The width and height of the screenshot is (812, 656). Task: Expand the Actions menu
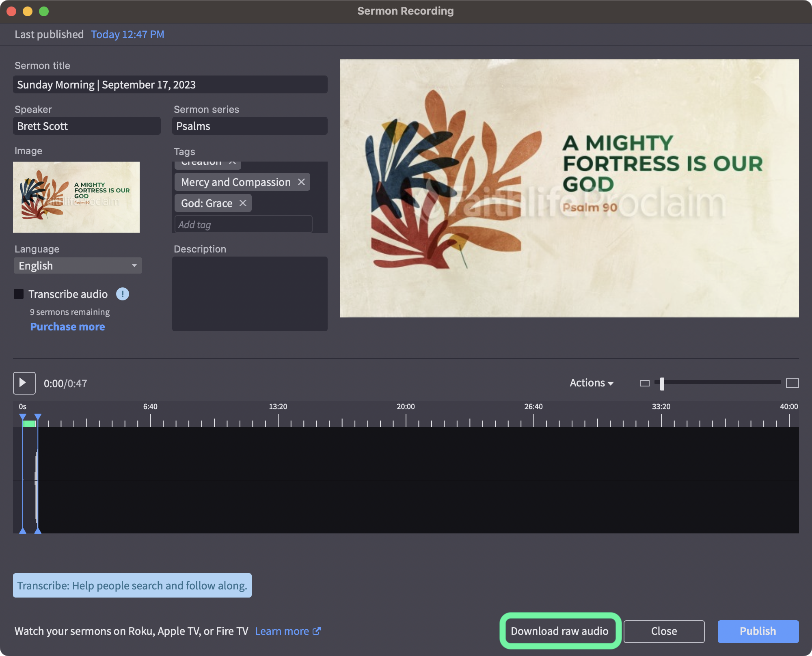591,383
